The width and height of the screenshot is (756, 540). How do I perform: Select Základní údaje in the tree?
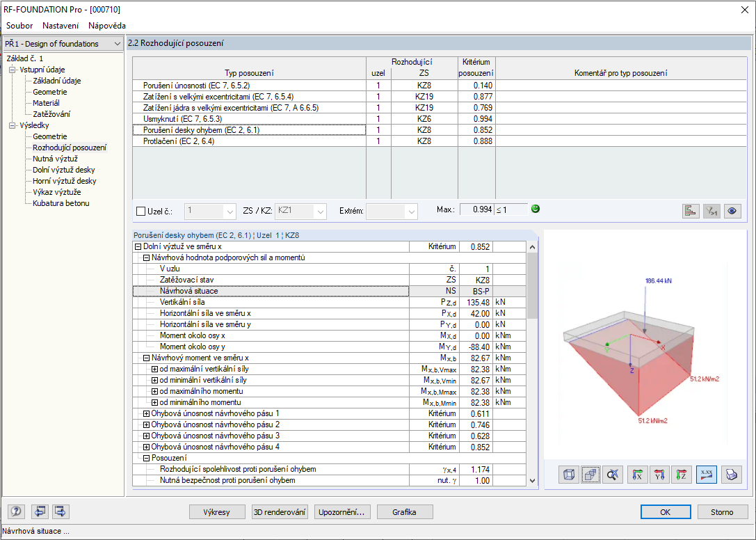tap(57, 81)
